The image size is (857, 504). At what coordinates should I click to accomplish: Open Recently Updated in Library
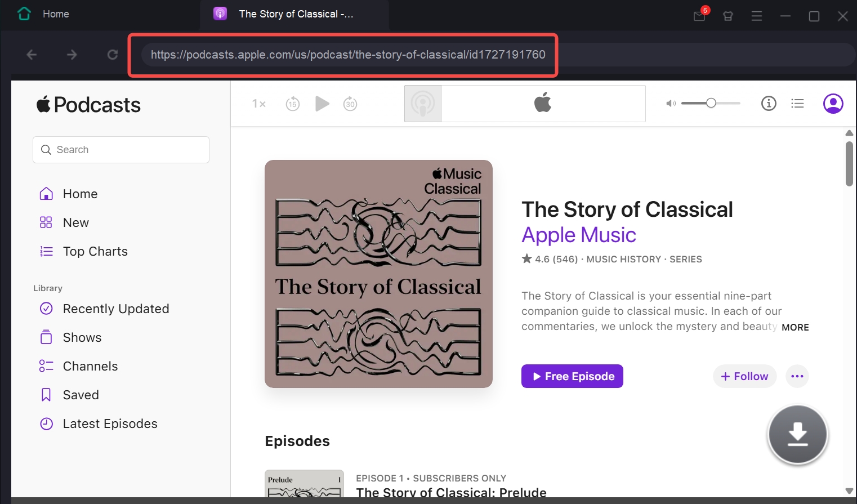point(104,309)
